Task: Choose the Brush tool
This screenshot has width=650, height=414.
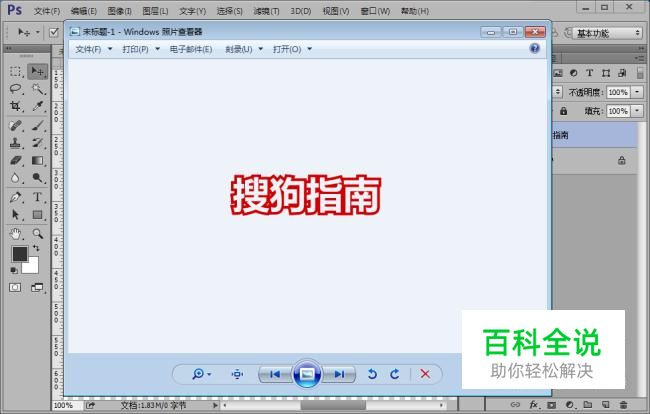Action: click(37, 125)
